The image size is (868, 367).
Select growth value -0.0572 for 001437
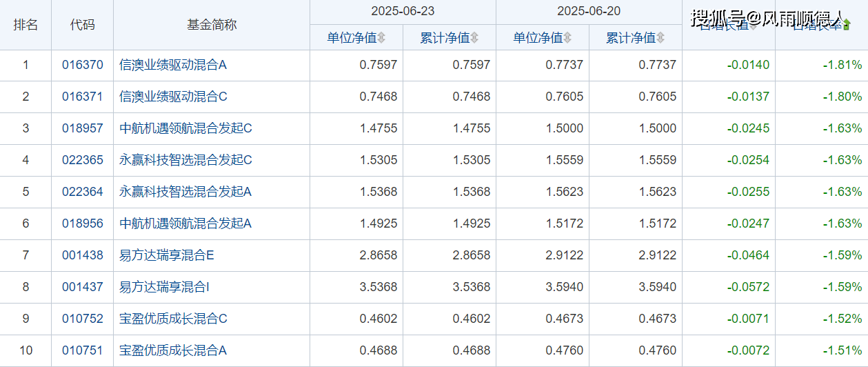tap(748, 287)
